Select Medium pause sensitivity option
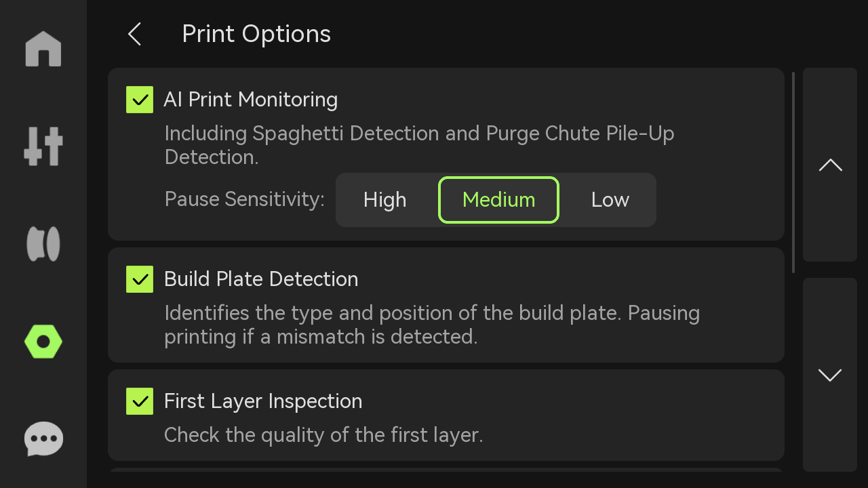 pyautogui.click(x=498, y=200)
